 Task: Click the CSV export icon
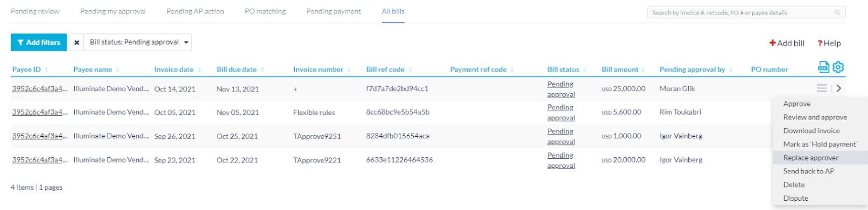click(x=823, y=67)
